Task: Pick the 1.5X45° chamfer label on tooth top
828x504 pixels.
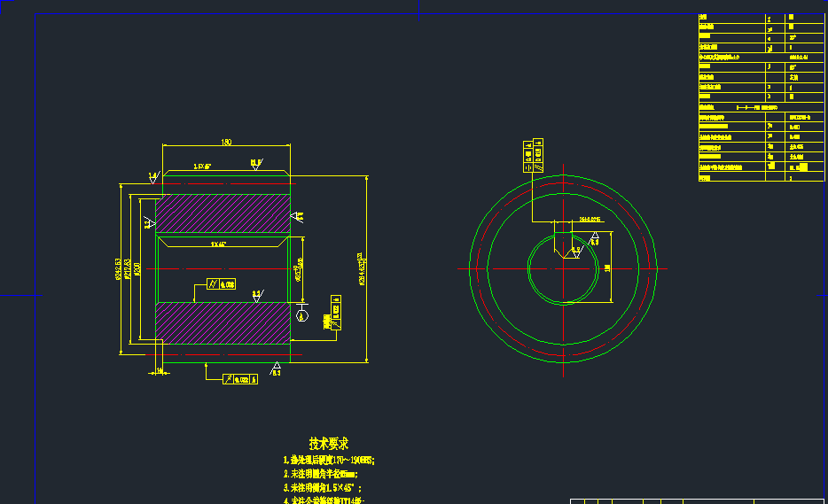Action: click(x=202, y=167)
